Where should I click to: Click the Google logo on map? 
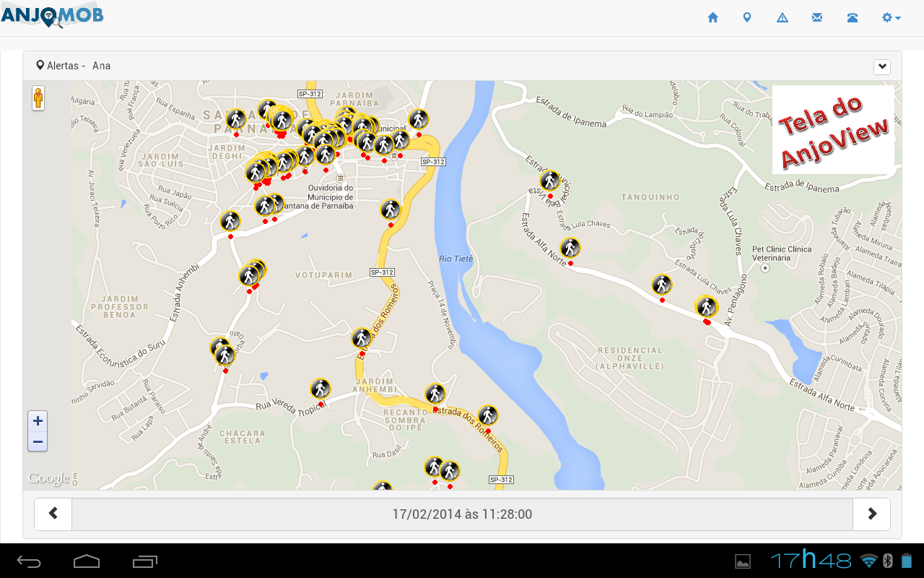tap(48, 478)
